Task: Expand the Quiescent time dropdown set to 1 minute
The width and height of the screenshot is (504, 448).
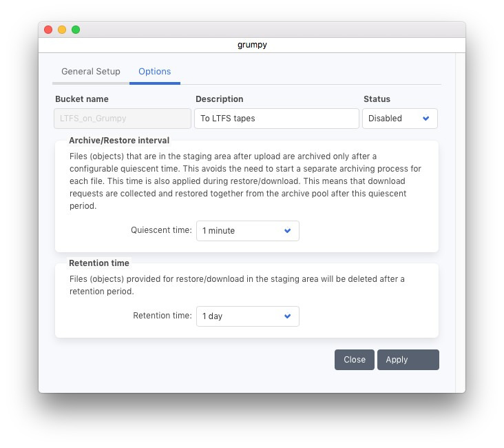Action: click(247, 231)
